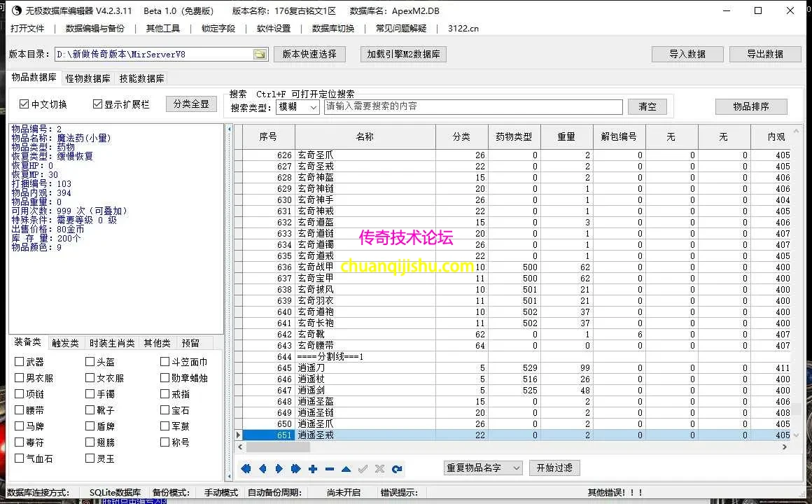
Task: Click the 导出数据 export button
Action: coord(765,54)
